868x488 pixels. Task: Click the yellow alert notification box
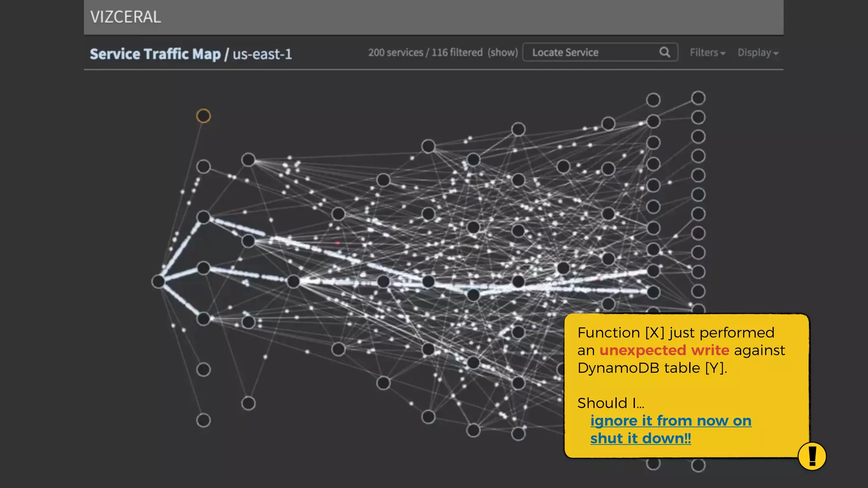click(687, 385)
